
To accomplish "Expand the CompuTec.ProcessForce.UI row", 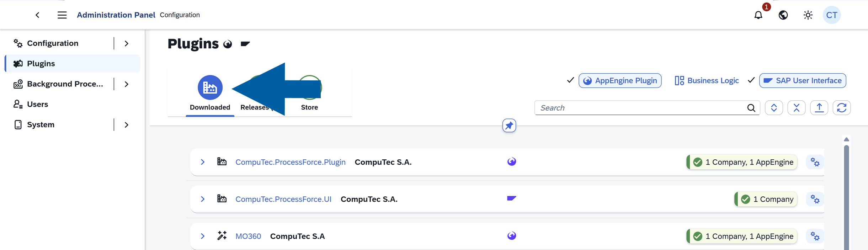I will click(202, 199).
